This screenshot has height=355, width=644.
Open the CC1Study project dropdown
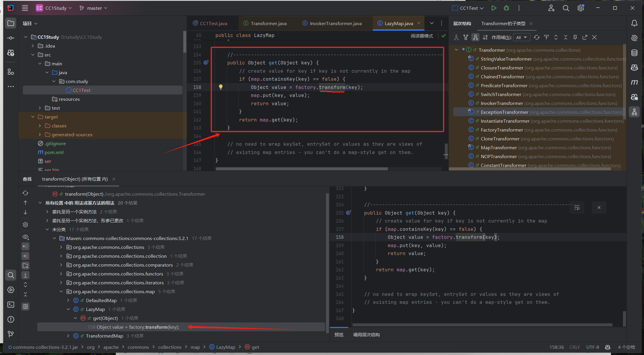pyautogui.click(x=54, y=8)
